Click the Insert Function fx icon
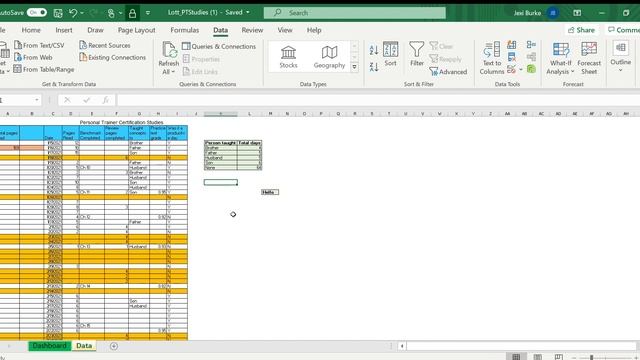This screenshot has height=360, width=640. (x=105, y=100)
